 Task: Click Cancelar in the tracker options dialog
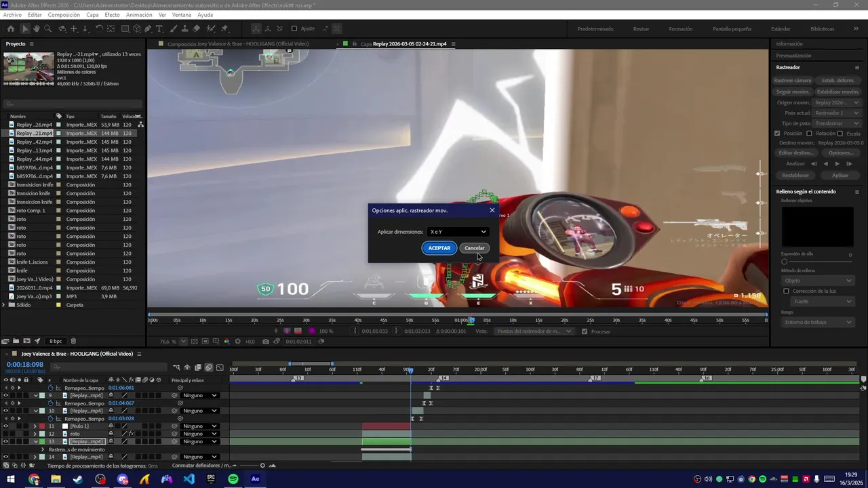474,248
